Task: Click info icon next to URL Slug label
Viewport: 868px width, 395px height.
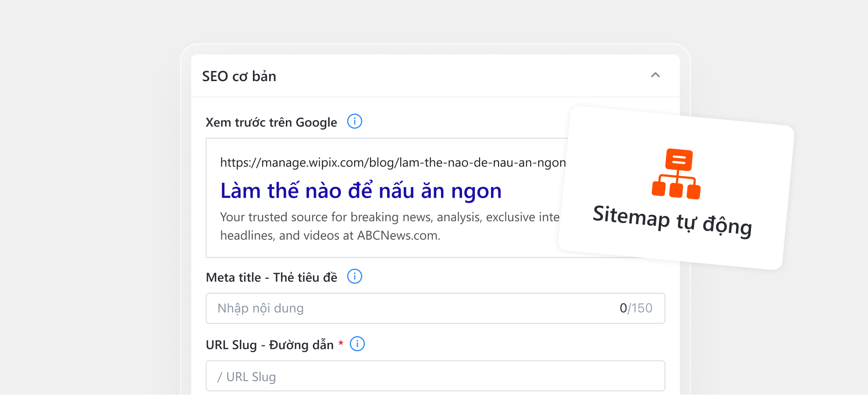Action: (357, 344)
